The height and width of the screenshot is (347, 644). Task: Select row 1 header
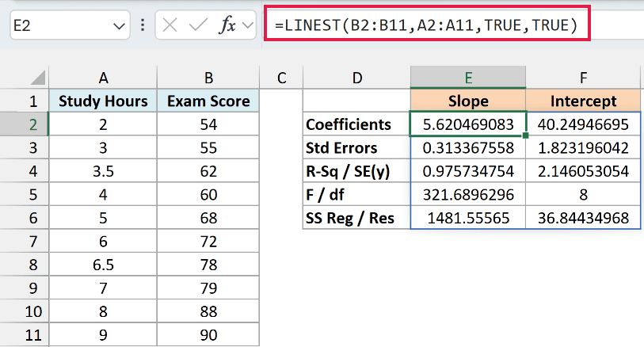coord(25,101)
